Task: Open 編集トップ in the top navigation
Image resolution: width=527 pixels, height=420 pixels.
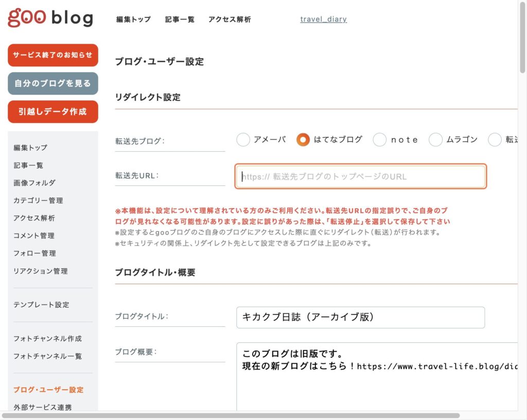Action: coord(133,20)
